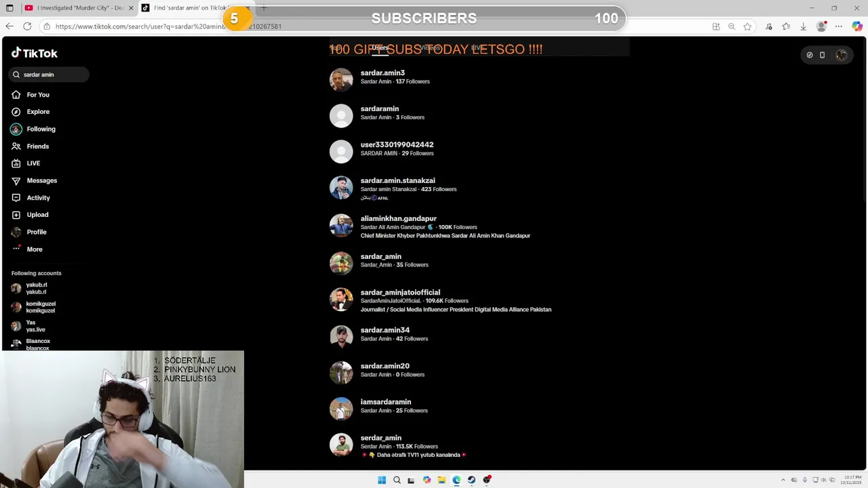Screen dimensions: 868x488
Task: Open the Windows Start menu
Action: pos(382,480)
